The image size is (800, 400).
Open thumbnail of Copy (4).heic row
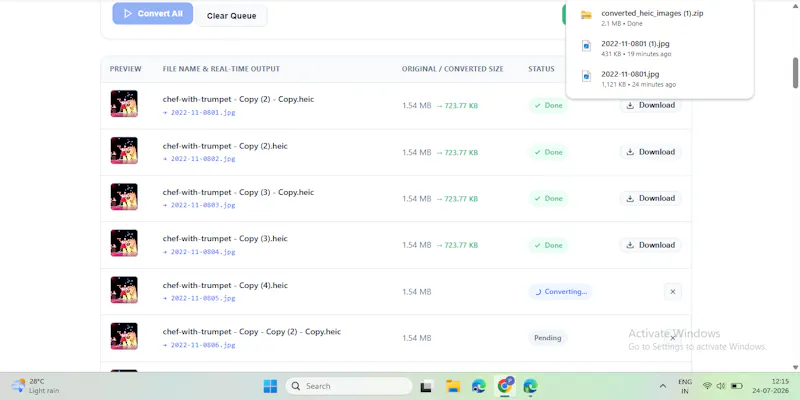point(124,290)
